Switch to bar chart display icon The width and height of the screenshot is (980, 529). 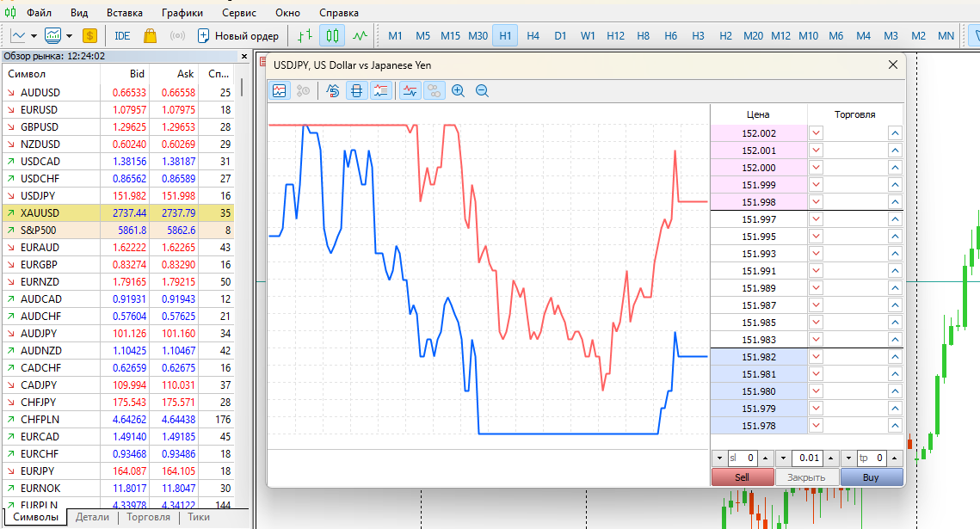(x=304, y=35)
